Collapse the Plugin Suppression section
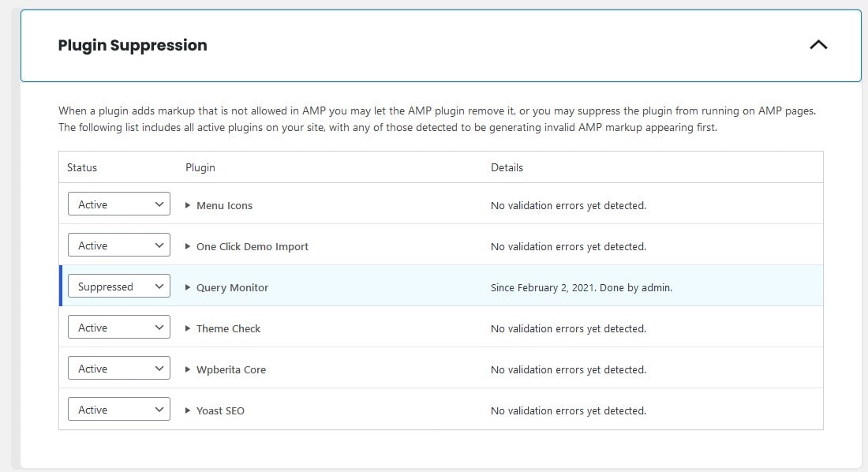 coord(818,45)
